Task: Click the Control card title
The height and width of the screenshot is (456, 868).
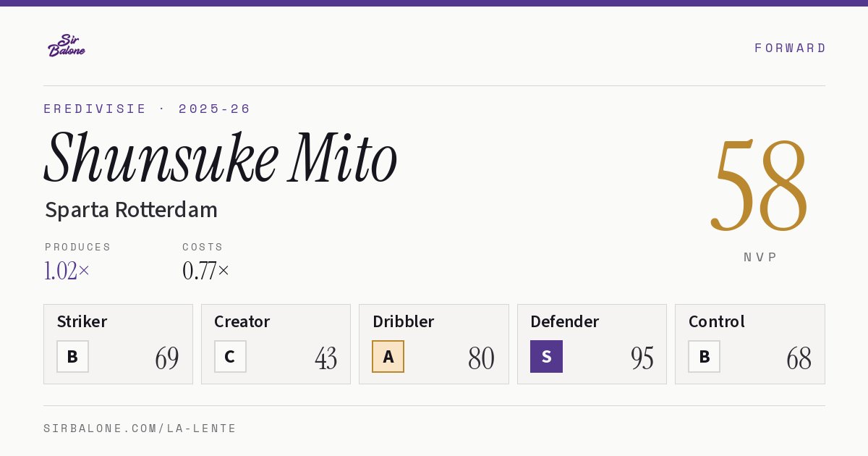Action: (716, 321)
